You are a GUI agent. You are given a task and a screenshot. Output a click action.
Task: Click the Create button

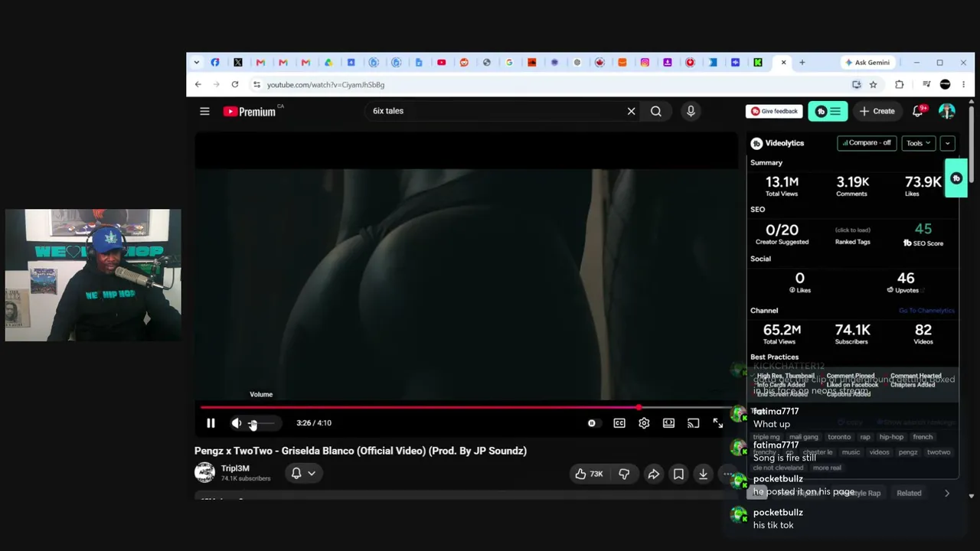(877, 111)
